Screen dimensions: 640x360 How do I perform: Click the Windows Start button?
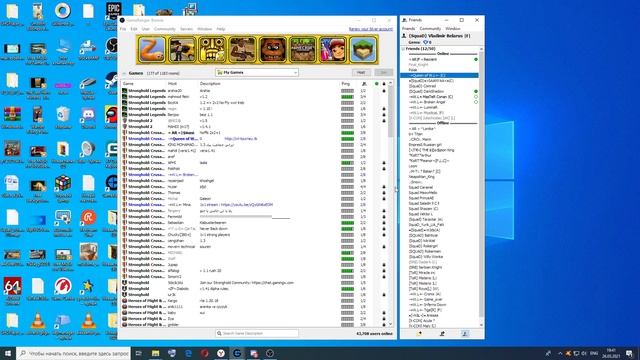coord(8,353)
